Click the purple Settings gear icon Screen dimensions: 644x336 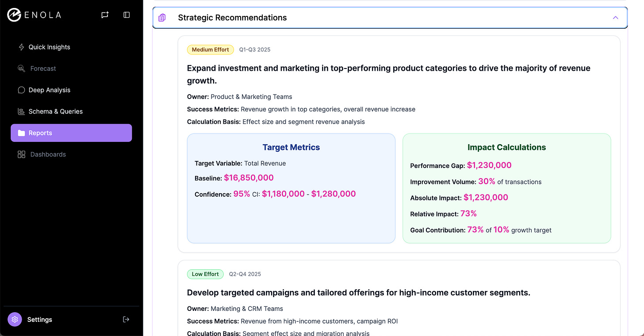[x=15, y=319]
